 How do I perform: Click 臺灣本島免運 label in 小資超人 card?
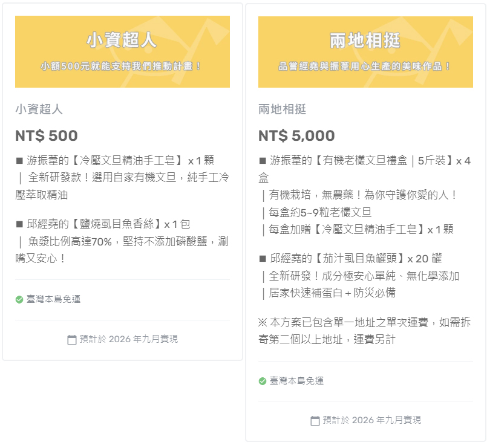(53, 299)
